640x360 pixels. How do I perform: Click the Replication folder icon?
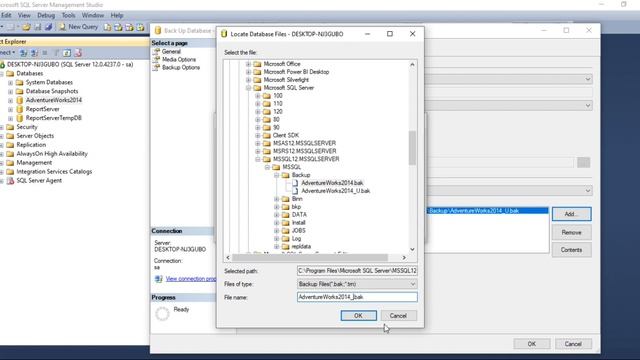10,145
